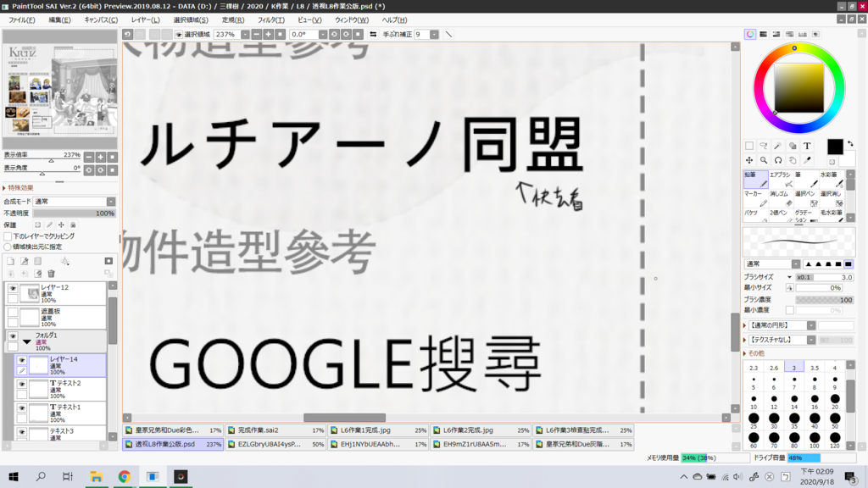Delete layer with the trash icon
The image size is (868, 488).
pos(52,274)
